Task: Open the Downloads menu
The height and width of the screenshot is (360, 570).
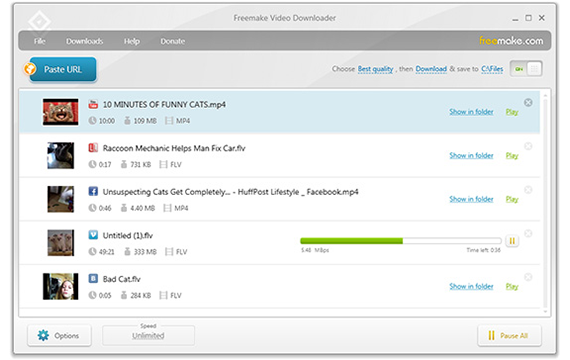Action: coord(84,41)
